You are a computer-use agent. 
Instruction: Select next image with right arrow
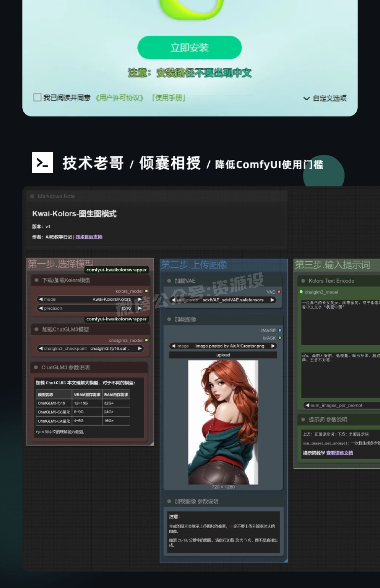[273, 346]
